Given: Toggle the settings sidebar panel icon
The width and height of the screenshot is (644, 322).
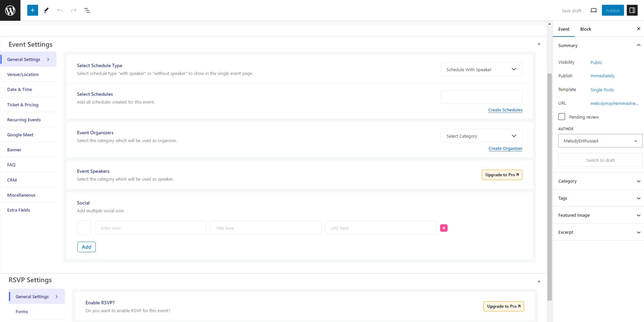Looking at the screenshot, I should pyautogui.click(x=632, y=10).
